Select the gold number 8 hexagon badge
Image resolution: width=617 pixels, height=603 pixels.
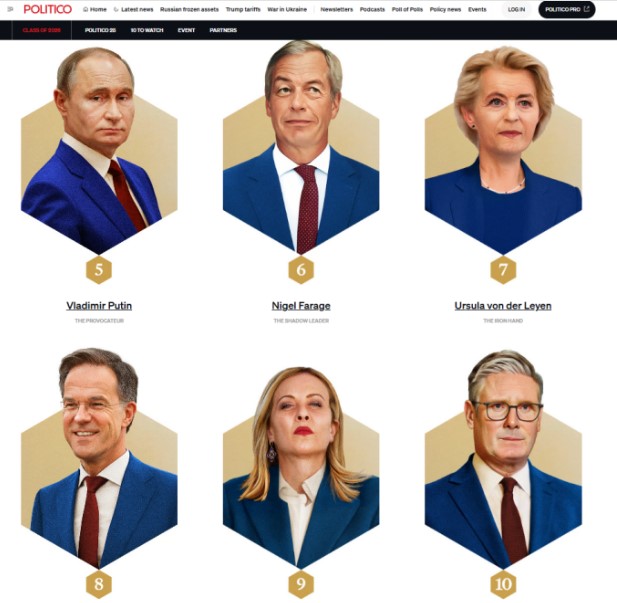coord(99,584)
